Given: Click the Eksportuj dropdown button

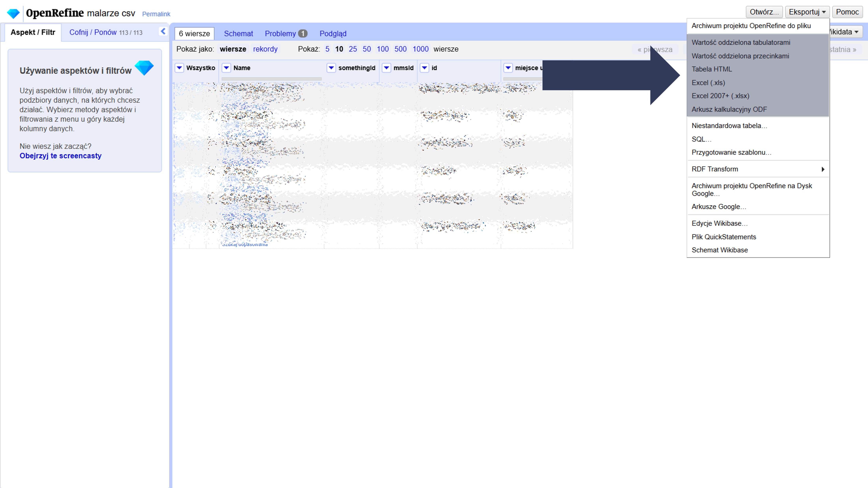Looking at the screenshot, I should coord(807,12).
